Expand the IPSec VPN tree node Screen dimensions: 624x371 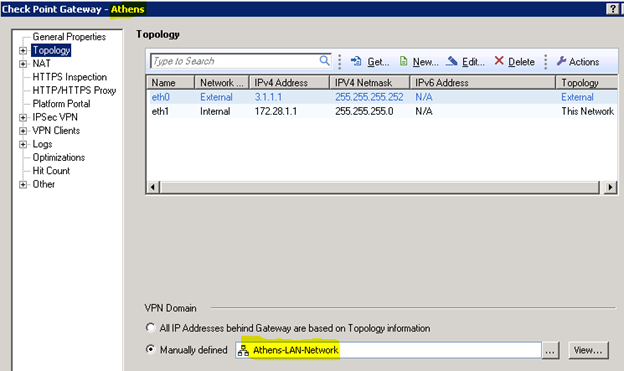click(23, 117)
